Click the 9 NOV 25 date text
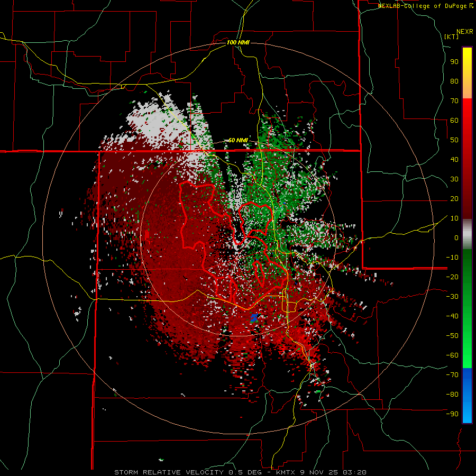This screenshot has height=476, width=476. [x=319, y=472]
